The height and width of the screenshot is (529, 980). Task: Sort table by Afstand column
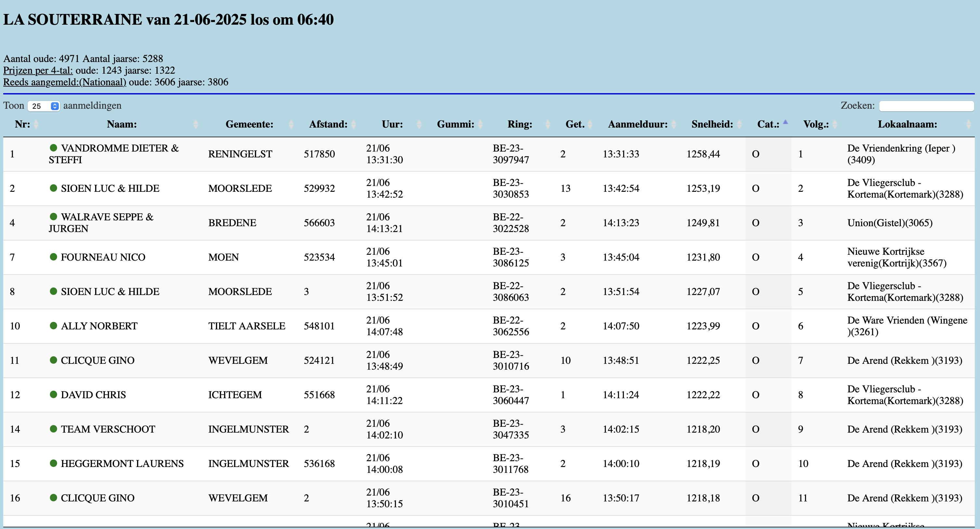click(x=328, y=124)
